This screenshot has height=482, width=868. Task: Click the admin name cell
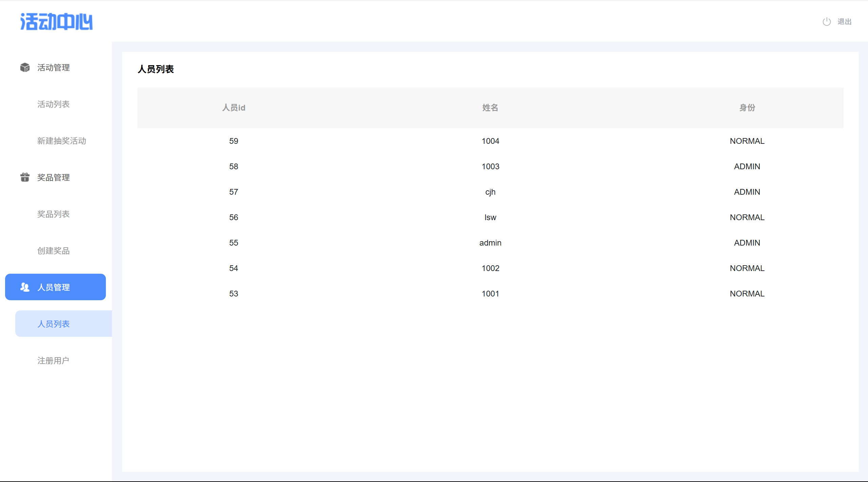(x=490, y=243)
